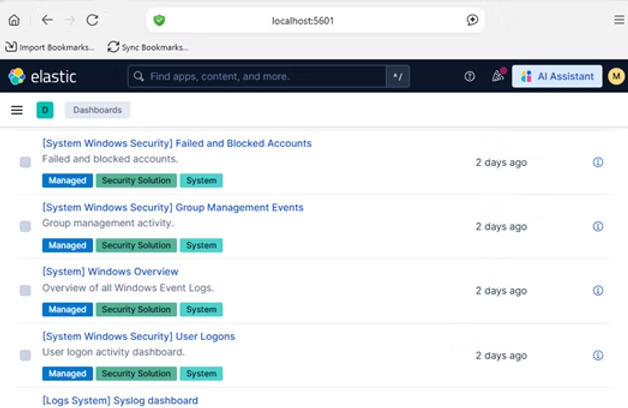Image resolution: width=628 pixels, height=408 pixels.
Task: Click Managed tag on Group Management Events
Action: (67, 245)
